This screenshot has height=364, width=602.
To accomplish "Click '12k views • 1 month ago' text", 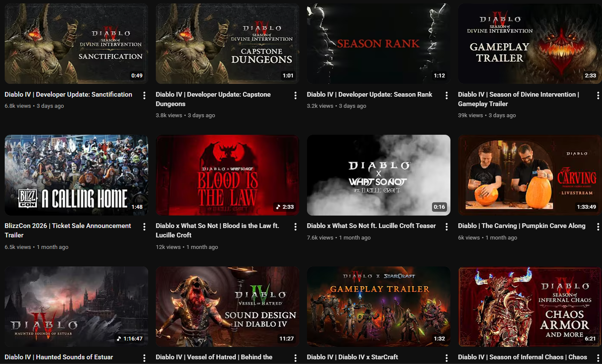I will pos(187,247).
